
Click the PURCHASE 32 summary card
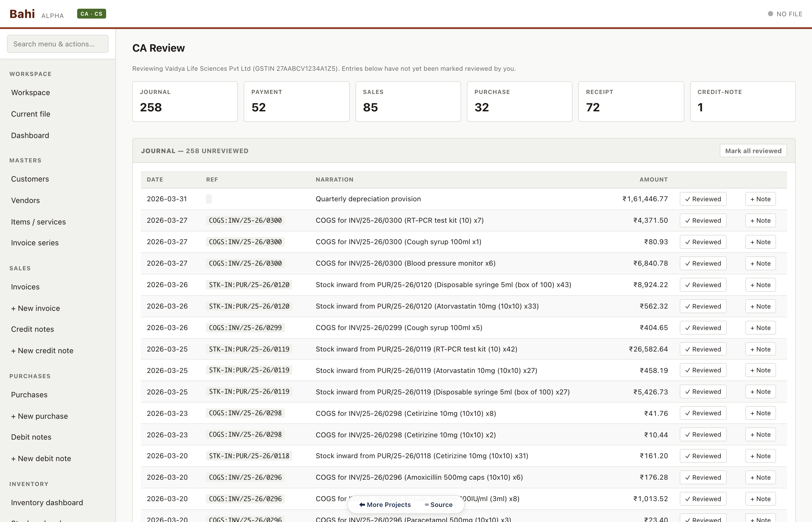(519, 101)
